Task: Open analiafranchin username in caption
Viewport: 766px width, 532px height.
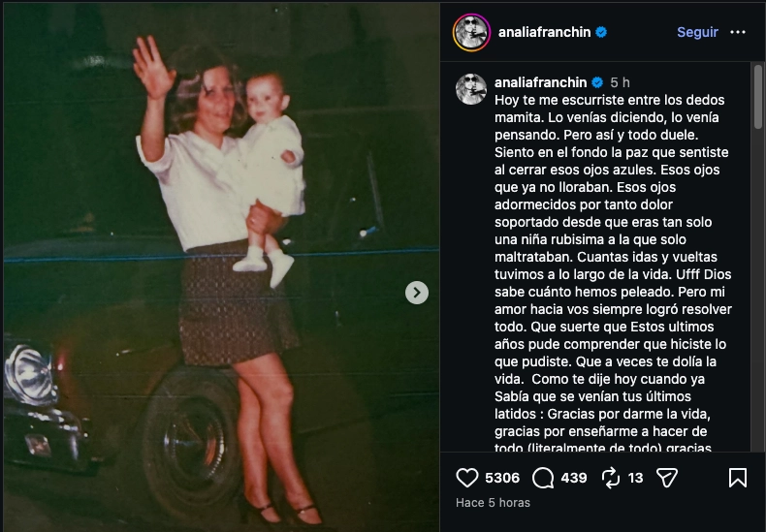Action: pyautogui.click(x=540, y=82)
